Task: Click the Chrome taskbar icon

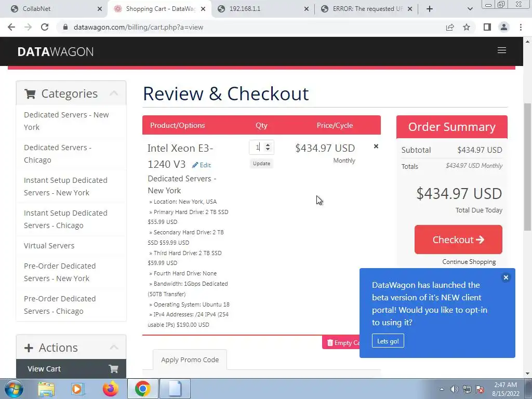Action: coord(142,389)
